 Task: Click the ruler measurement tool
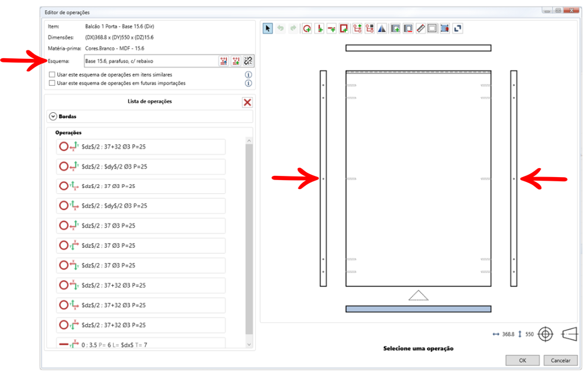coord(420,28)
